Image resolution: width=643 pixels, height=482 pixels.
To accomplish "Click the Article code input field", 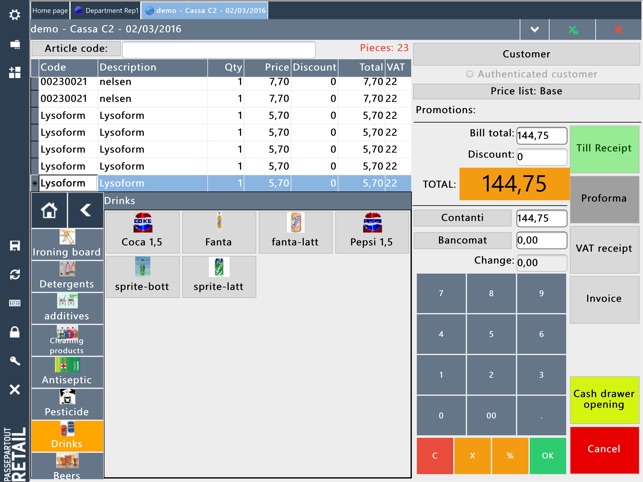I will point(219,50).
